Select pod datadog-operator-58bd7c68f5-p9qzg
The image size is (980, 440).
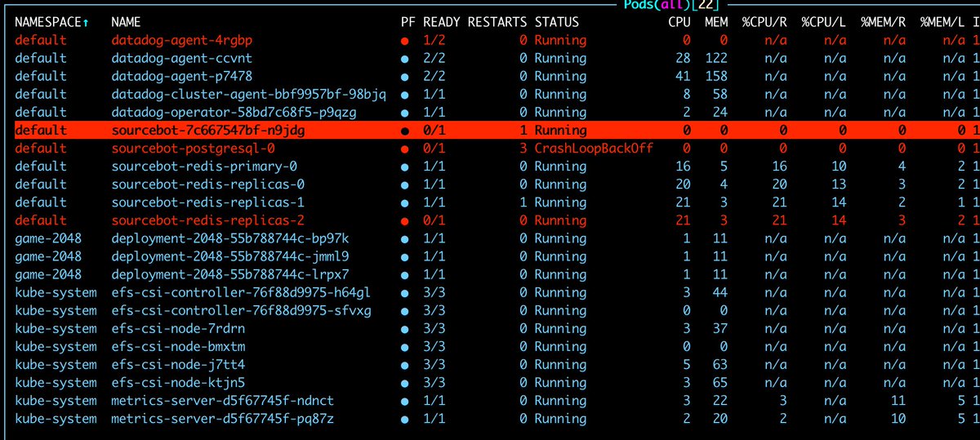(234, 112)
